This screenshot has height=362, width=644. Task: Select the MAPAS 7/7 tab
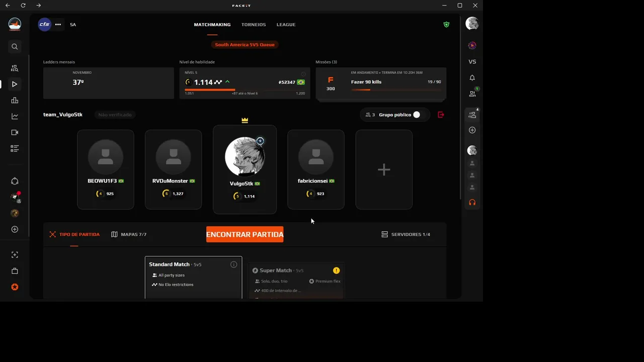pyautogui.click(x=129, y=234)
